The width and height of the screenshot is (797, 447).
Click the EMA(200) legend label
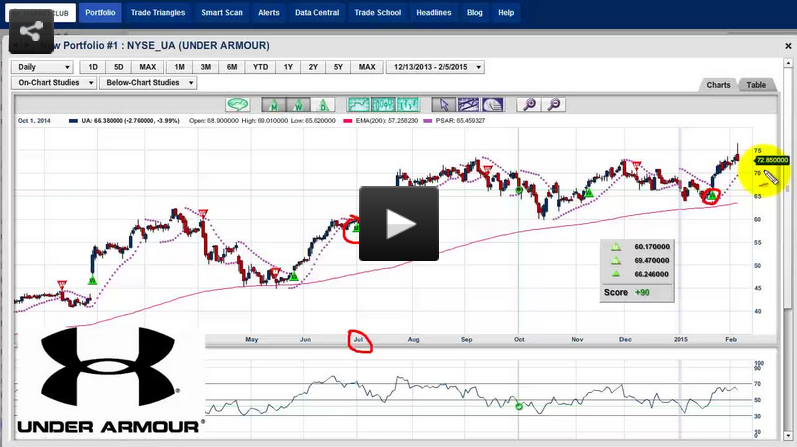385,121
